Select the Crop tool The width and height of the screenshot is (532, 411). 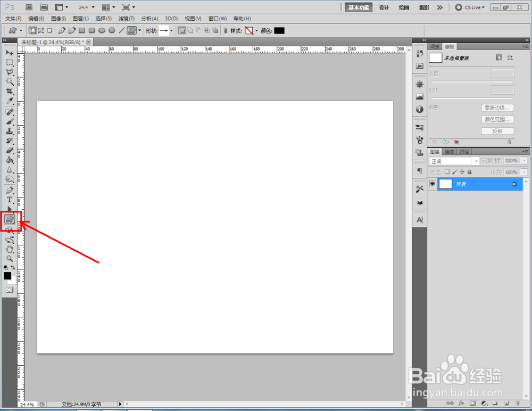pos(10,91)
